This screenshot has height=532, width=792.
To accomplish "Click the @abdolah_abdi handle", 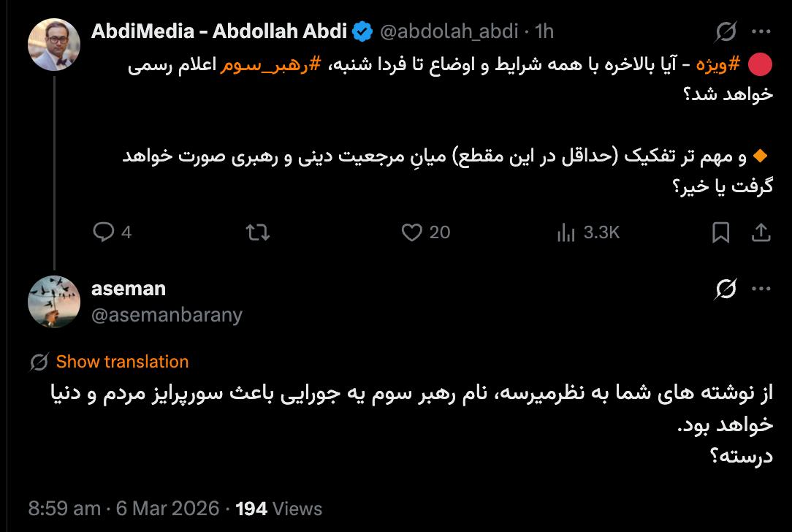I will point(449,31).
